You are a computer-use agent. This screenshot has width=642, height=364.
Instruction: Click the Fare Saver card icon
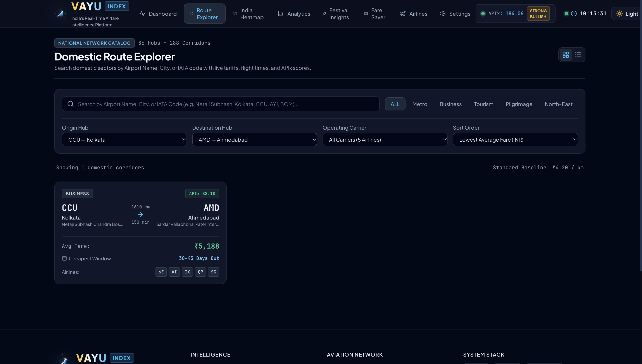(x=366, y=14)
